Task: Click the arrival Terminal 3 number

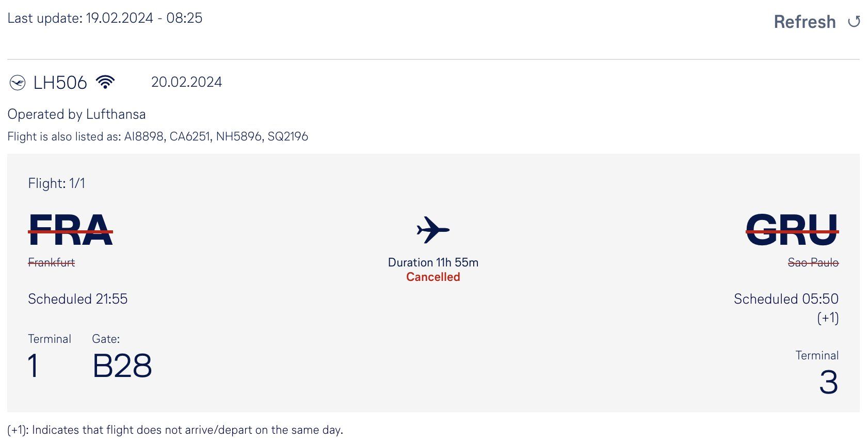Action: tap(829, 382)
